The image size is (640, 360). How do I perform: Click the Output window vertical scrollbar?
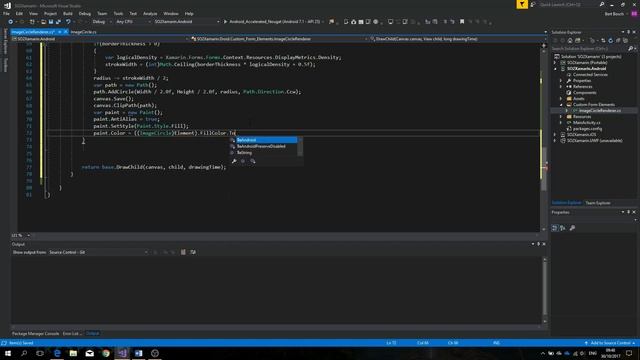[544, 290]
